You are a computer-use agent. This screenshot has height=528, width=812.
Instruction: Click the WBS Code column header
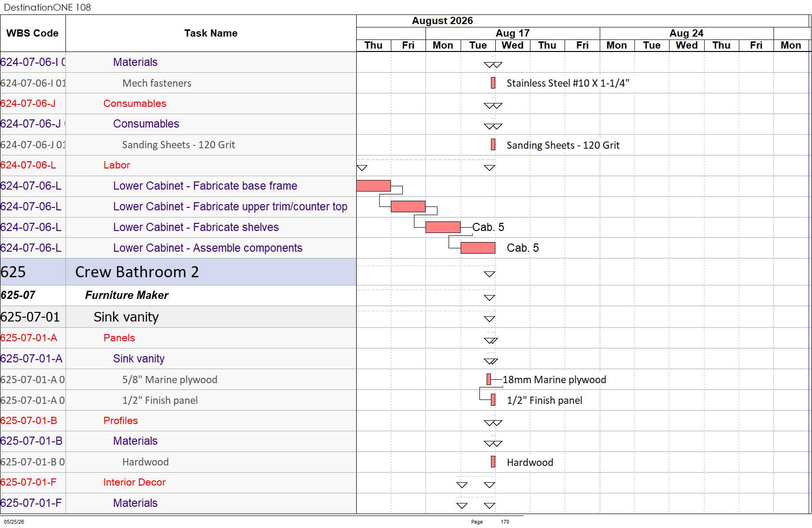tap(32, 33)
